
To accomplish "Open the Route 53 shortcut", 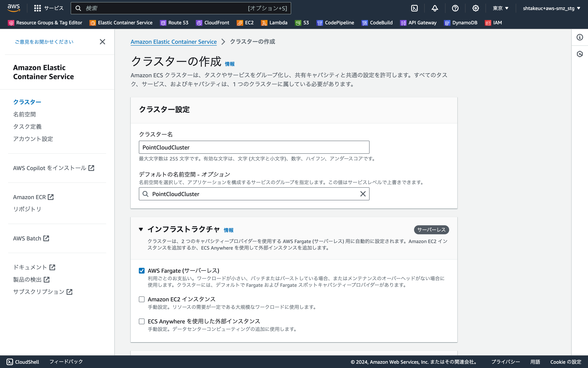I will [x=174, y=23].
